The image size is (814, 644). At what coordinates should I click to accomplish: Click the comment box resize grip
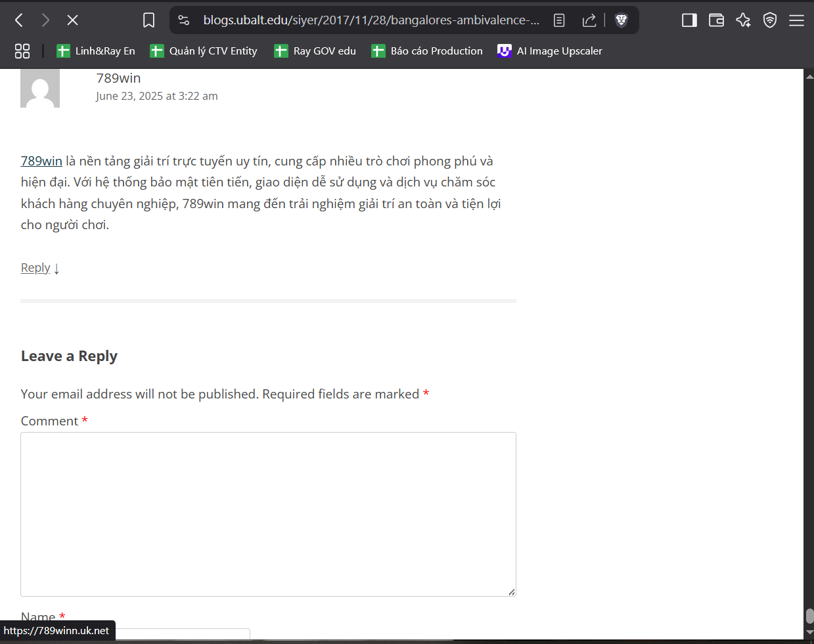click(x=511, y=591)
